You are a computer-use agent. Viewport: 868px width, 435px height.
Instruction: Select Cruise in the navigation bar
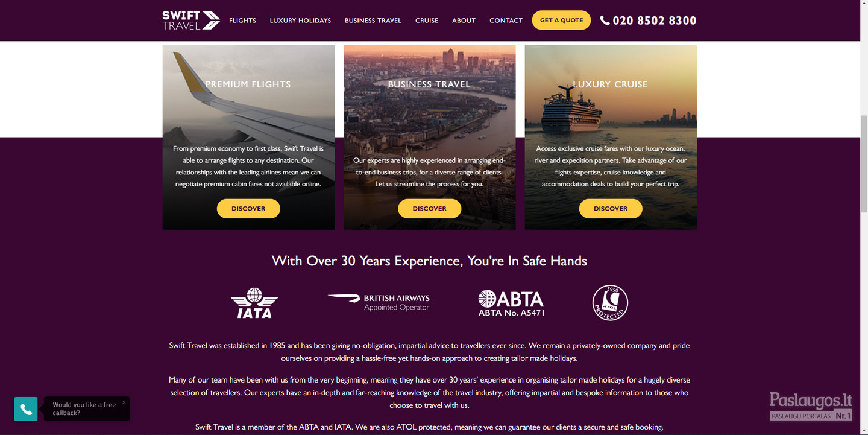pos(427,21)
